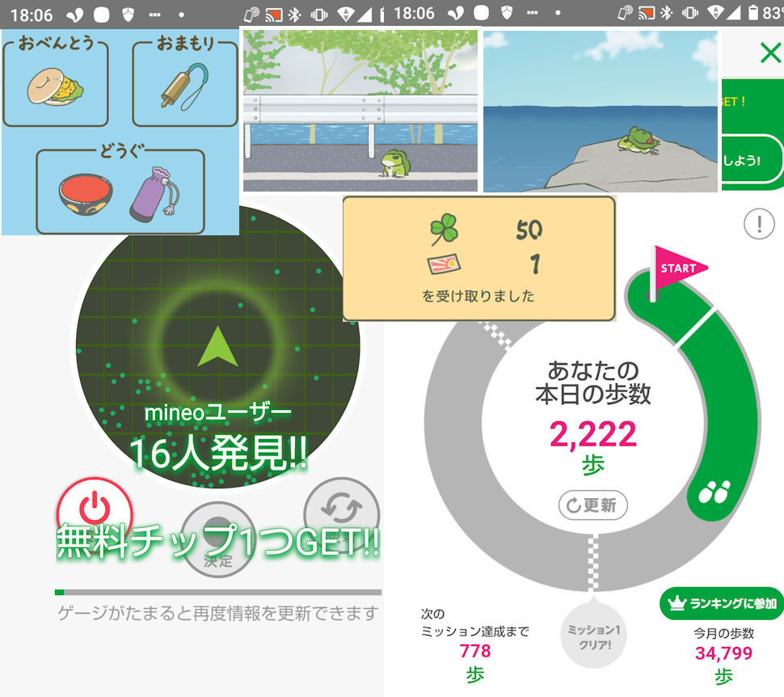
Task: Tap the 16人発見!! radar text
Action: pos(218,453)
